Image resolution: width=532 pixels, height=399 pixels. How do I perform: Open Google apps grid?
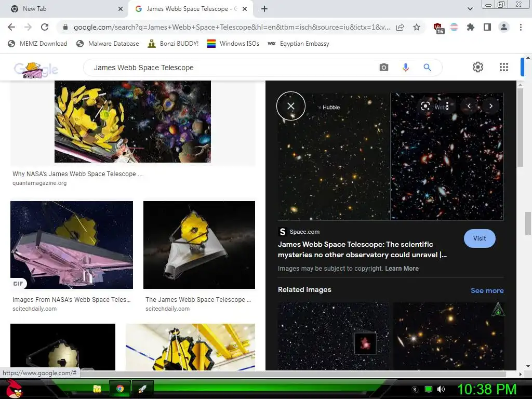504,67
